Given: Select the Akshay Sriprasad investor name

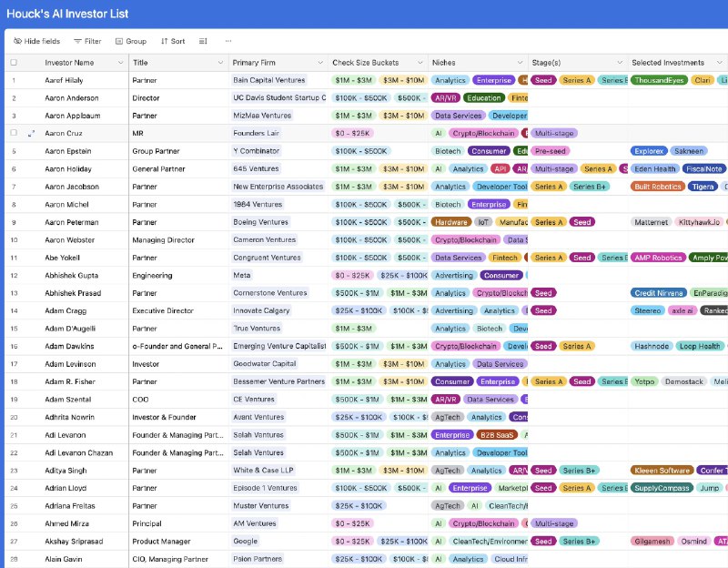Looking at the screenshot, I should 74,541.
